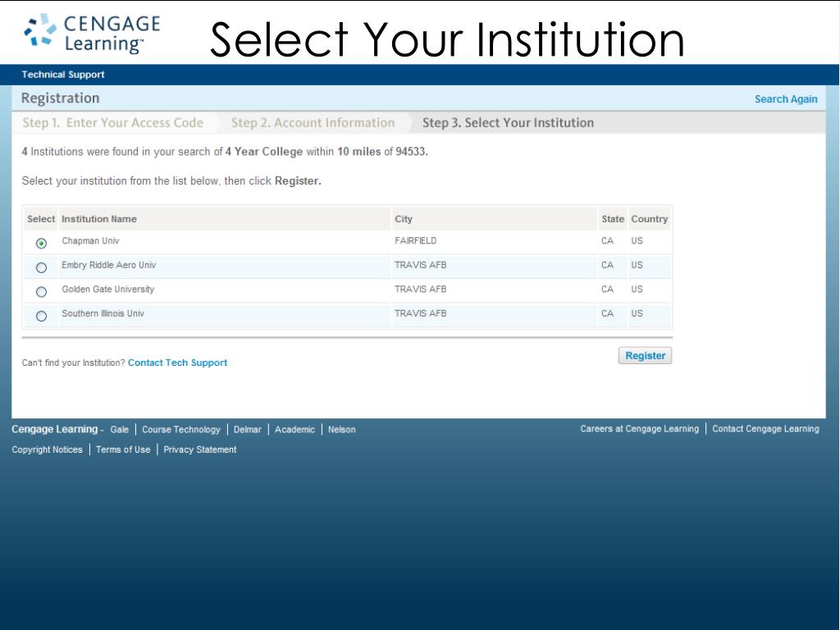Select the Chapman Univ radio button
Screen dimensions: 840x630
click(x=41, y=243)
